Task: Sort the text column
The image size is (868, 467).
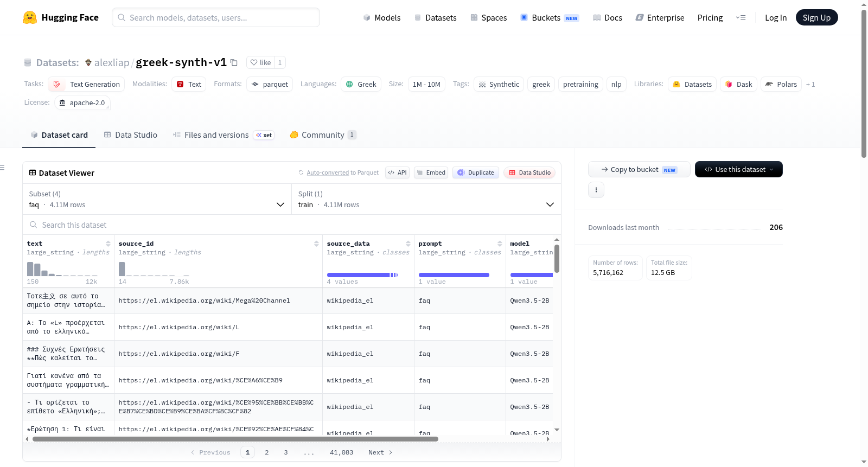Action: [x=108, y=244]
